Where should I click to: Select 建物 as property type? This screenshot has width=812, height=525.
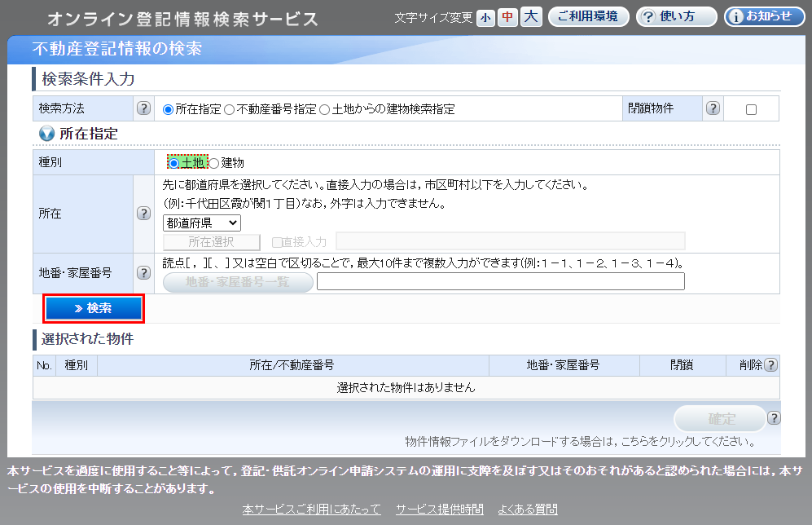[214, 163]
